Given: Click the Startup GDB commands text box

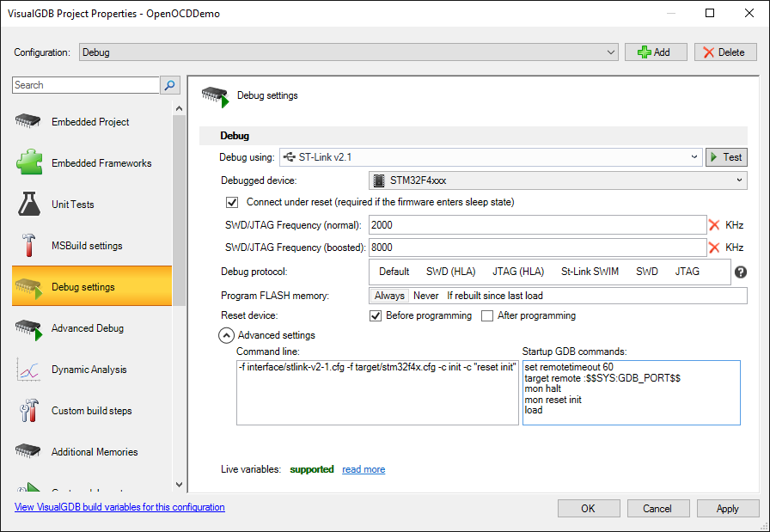Looking at the screenshot, I should [632, 393].
